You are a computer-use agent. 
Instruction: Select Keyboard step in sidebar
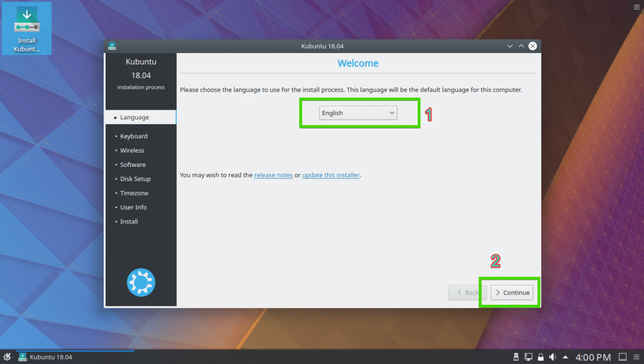click(133, 136)
